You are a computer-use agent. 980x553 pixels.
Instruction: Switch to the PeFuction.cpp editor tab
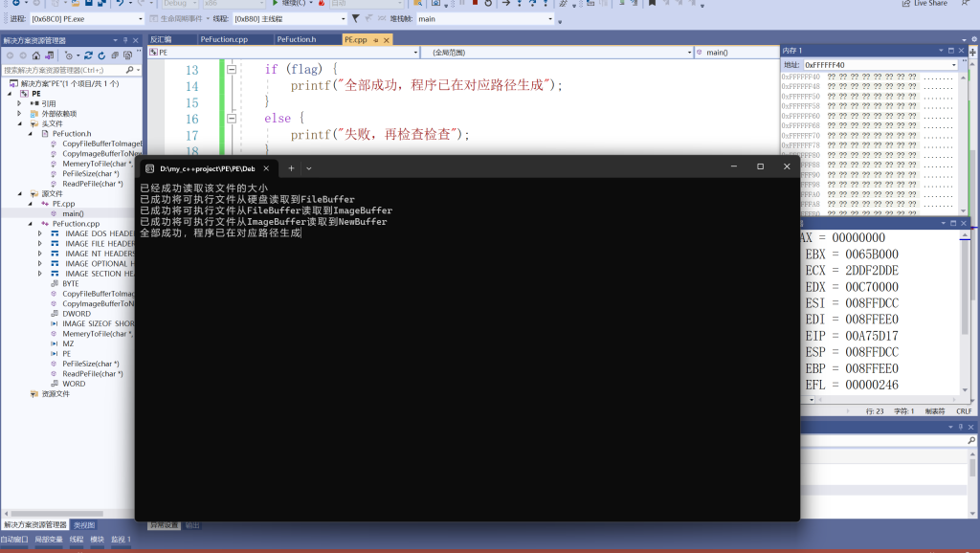(x=224, y=40)
